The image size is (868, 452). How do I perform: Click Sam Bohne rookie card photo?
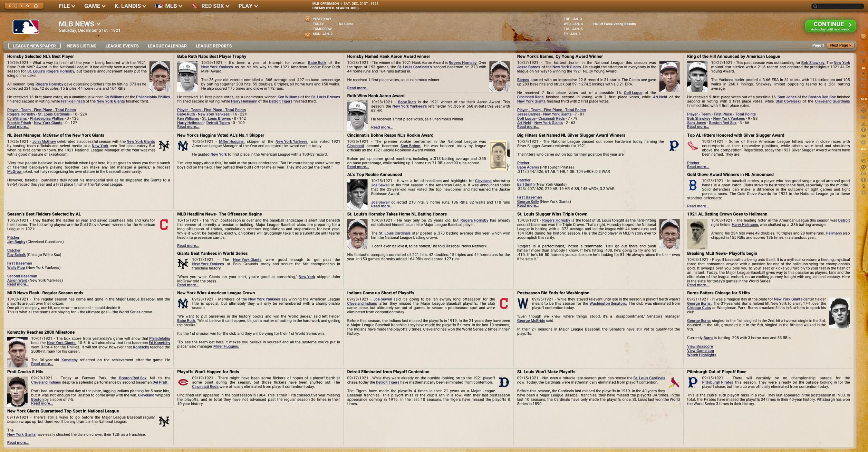pyautogui.click(x=499, y=155)
